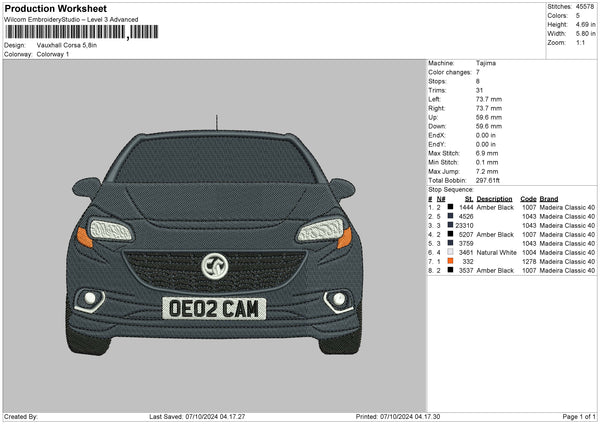
Task: Click the Vauxhall griffin badge on the grille
Action: pyautogui.click(x=215, y=266)
